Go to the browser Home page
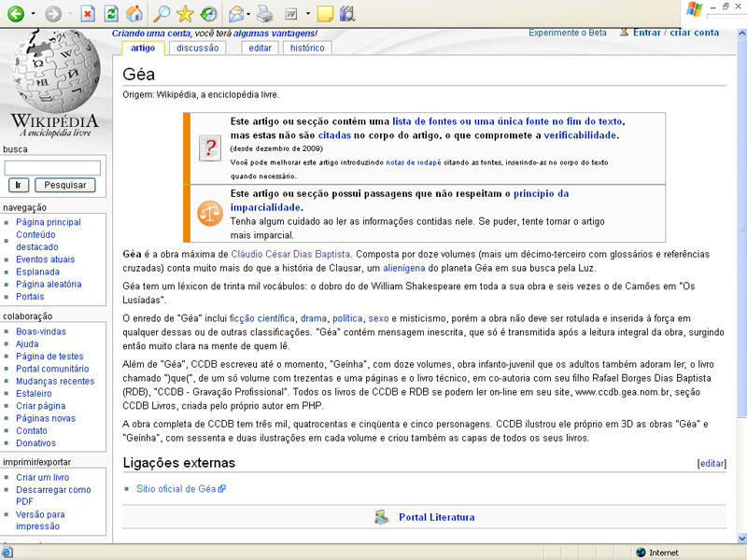Viewport: 747px width, 560px height. click(x=134, y=14)
